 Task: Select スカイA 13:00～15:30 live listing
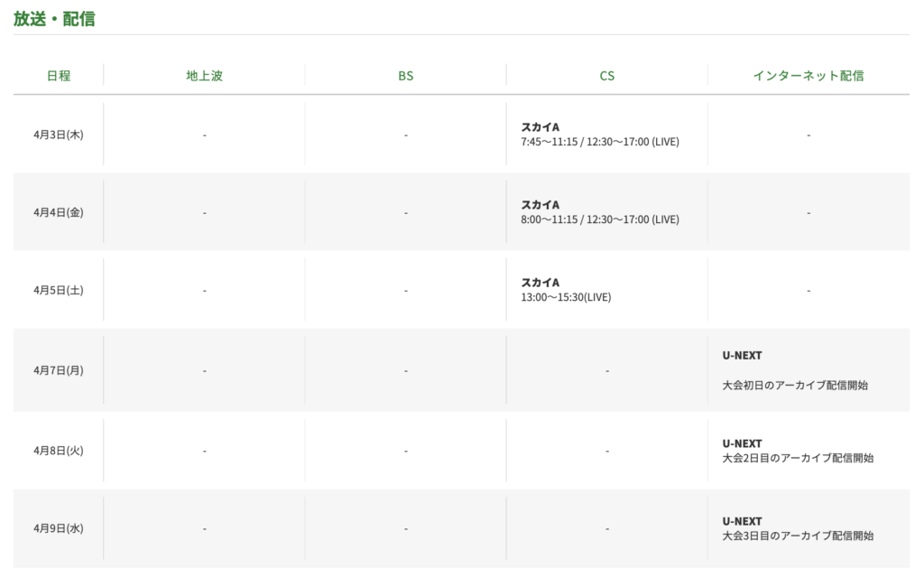click(x=566, y=297)
